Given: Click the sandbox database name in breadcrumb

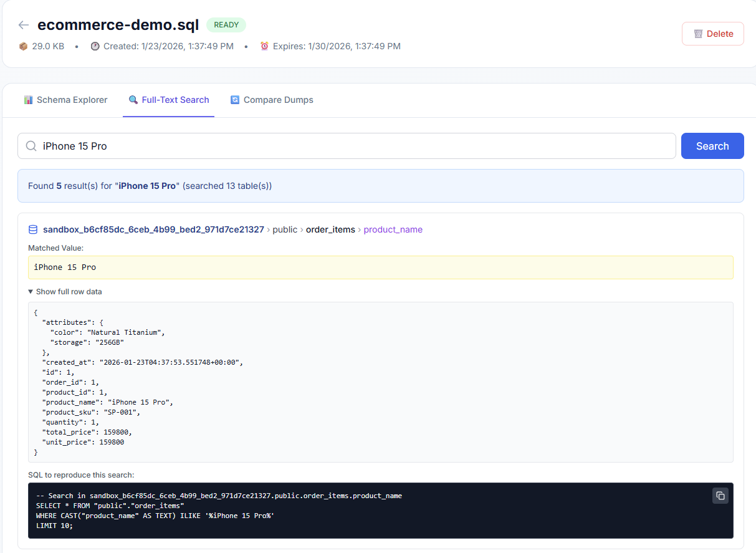Looking at the screenshot, I should (153, 229).
